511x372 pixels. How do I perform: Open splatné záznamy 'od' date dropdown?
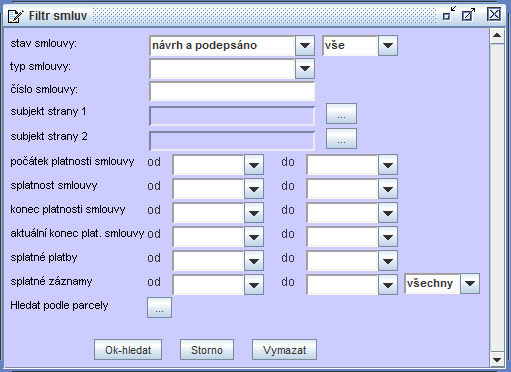click(x=254, y=285)
